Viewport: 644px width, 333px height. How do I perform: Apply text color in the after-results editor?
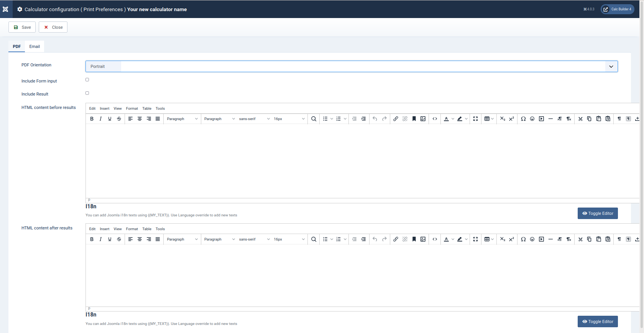[x=446, y=239]
